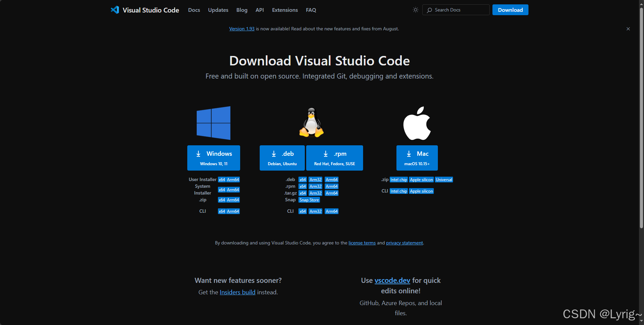Dismiss the version announcement banner
Viewport: 644px width, 325px height.
(628, 29)
